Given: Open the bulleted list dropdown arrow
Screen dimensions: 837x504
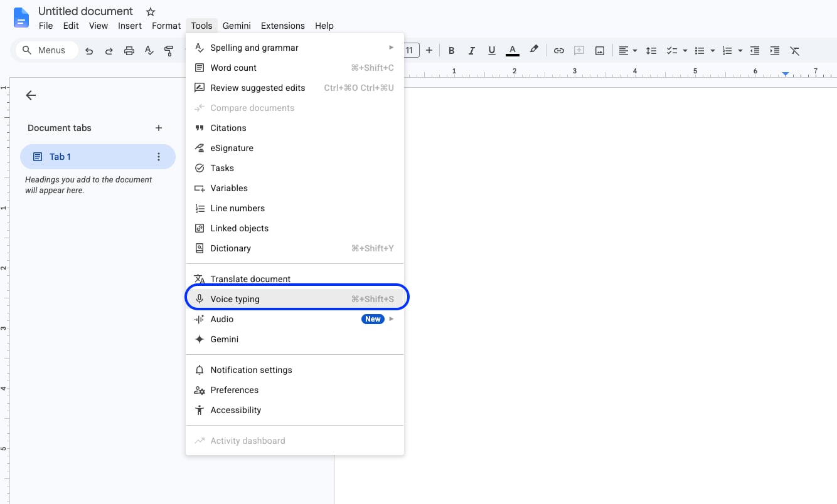Looking at the screenshot, I should pos(713,51).
